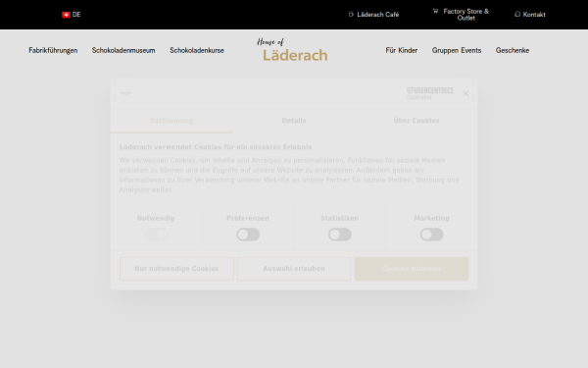Click the small logo in the cookie dialog header
The height and width of the screenshot is (368, 588).
[x=126, y=93]
